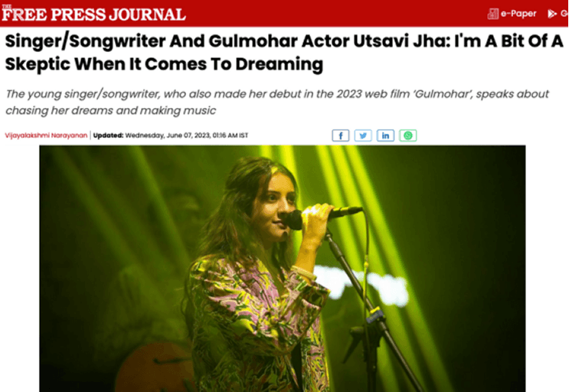Click the bold 'Updated:' label

[x=108, y=136]
